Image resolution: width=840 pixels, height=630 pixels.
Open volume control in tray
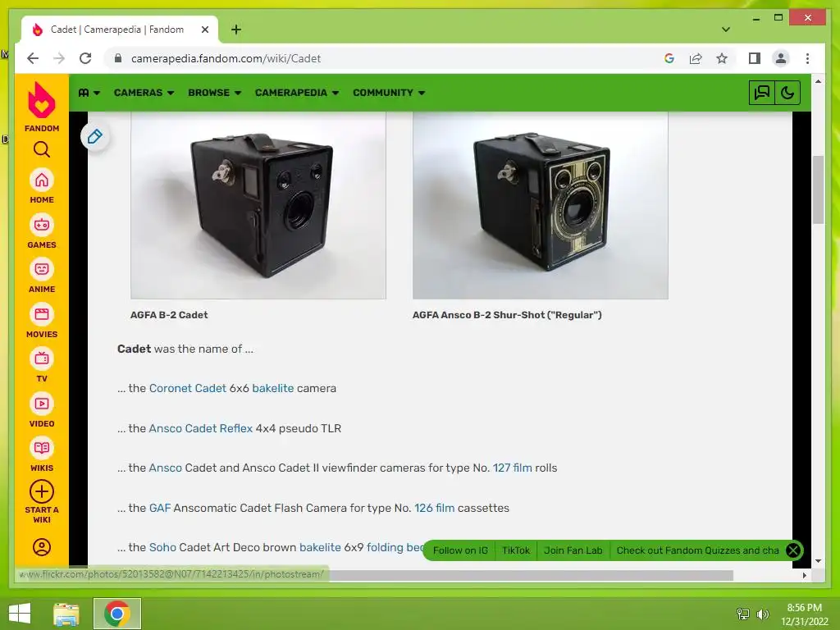coord(762,614)
